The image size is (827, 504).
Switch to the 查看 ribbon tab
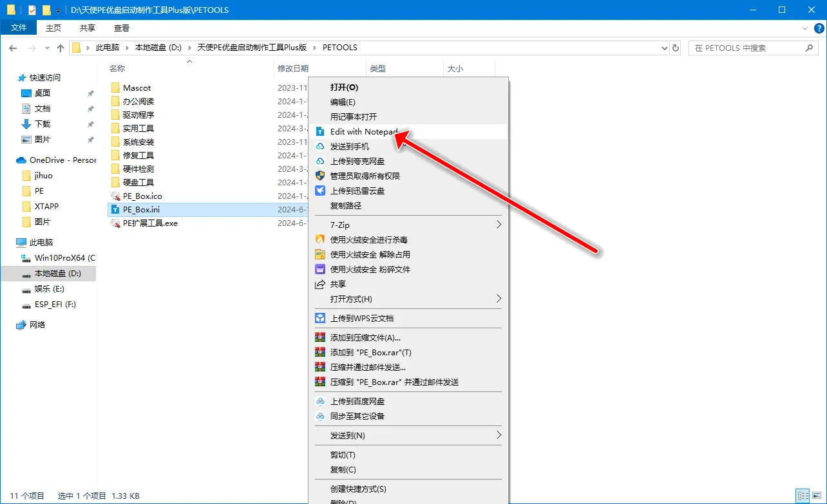(x=120, y=28)
